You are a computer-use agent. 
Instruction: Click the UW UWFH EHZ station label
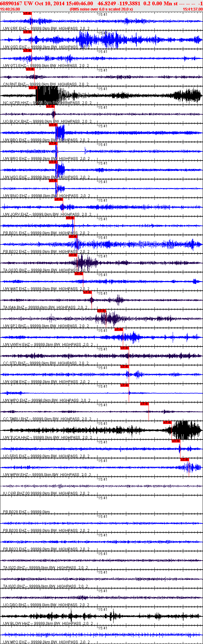pos(16,345)
